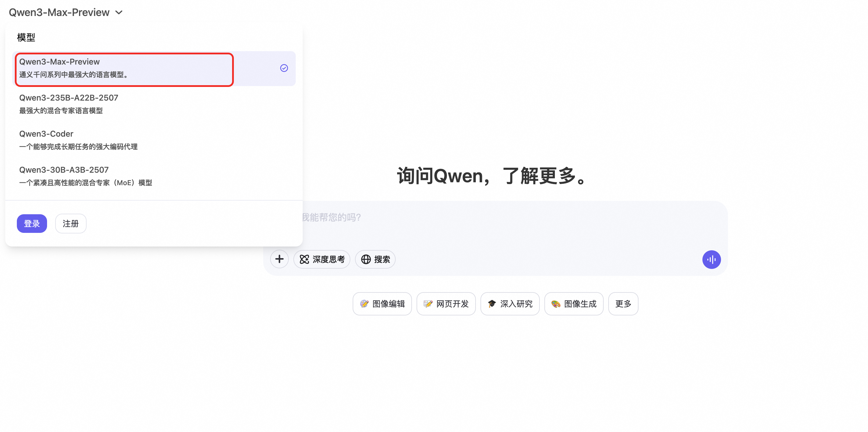Click the atom icon in 深度思考

pos(304,259)
